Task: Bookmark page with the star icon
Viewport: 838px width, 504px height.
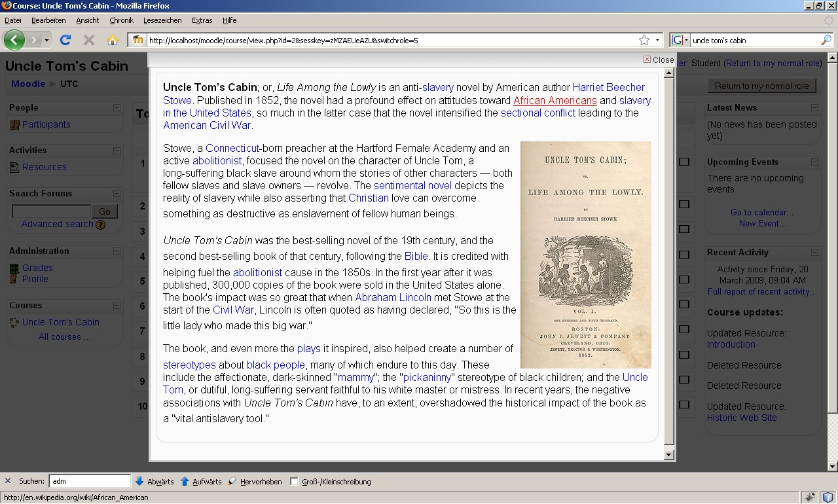Action: [644, 40]
